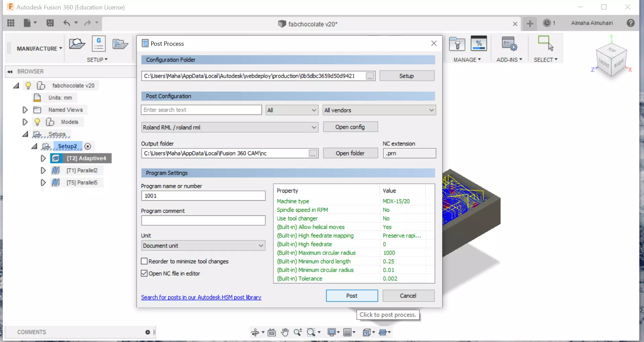Undo the last action
644x342 pixels.
point(67,23)
